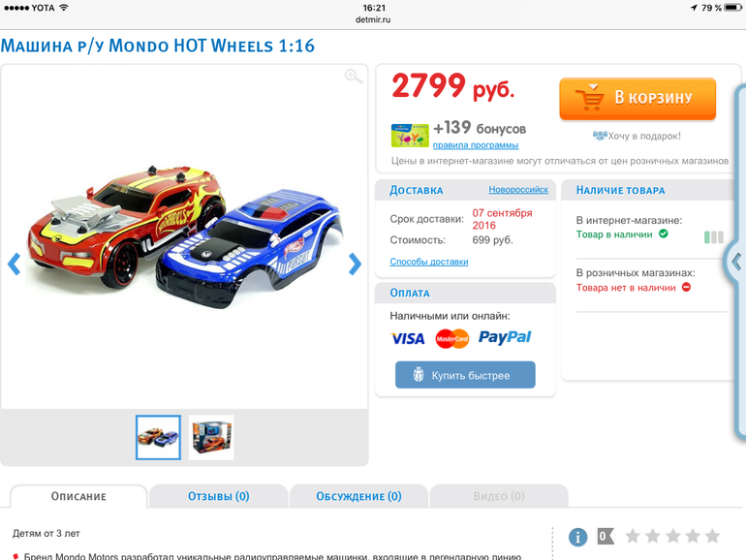746x560 pixels.
Task: Click the gift bow icon by Хочу в подарок
Action: (x=600, y=136)
